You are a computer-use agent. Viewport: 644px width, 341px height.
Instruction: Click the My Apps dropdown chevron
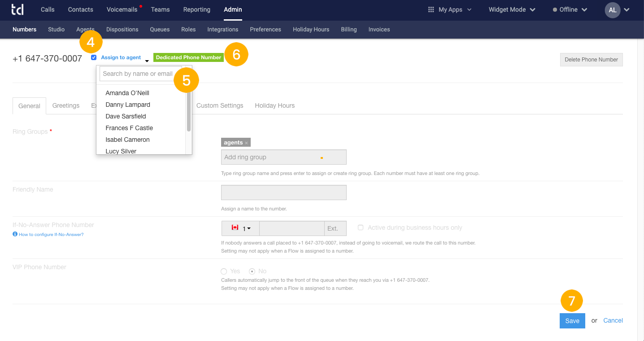pos(470,9)
